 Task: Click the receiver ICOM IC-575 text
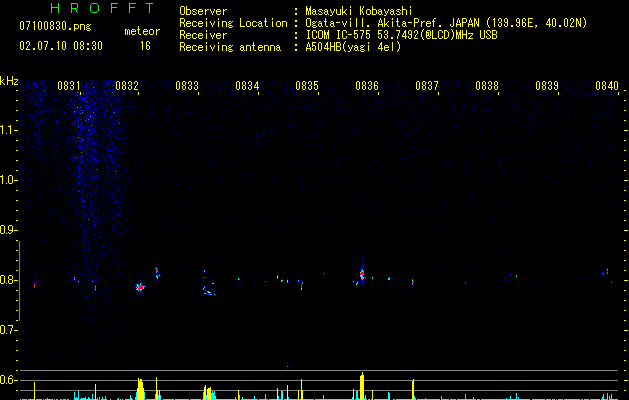340,35
